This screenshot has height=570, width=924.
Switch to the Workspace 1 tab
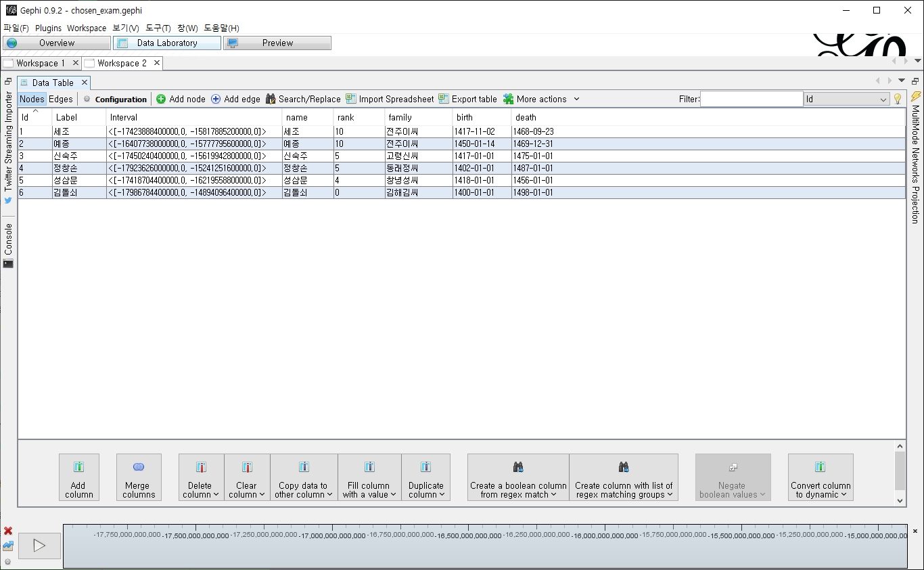pyautogui.click(x=40, y=63)
